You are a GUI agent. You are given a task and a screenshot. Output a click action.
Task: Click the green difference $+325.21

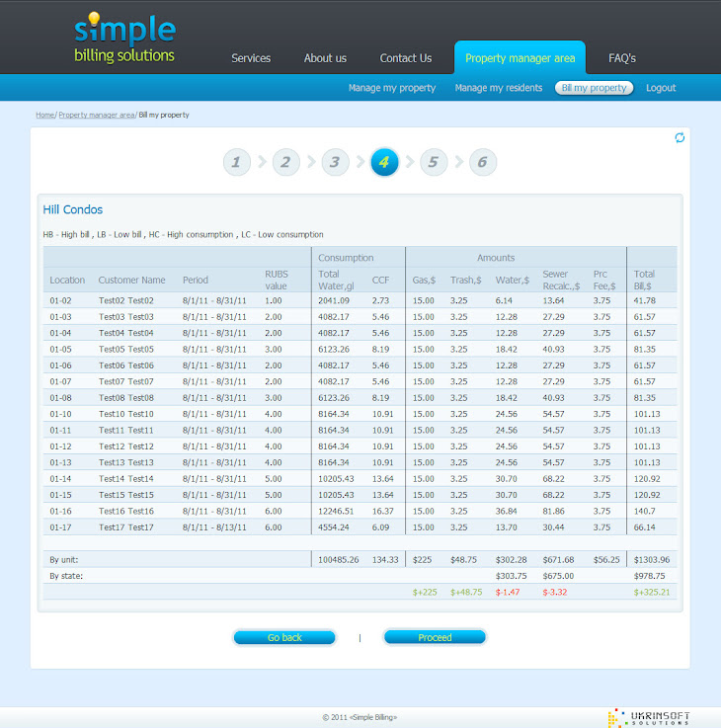click(x=652, y=593)
